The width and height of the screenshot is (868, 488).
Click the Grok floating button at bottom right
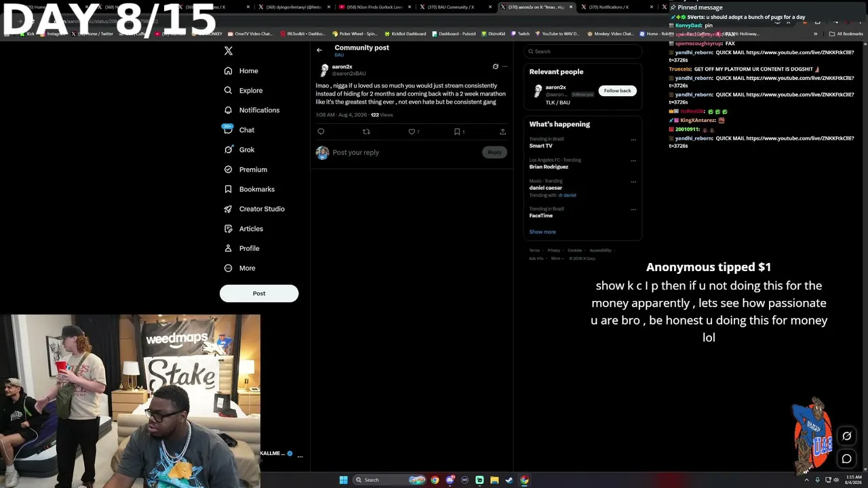click(x=847, y=436)
